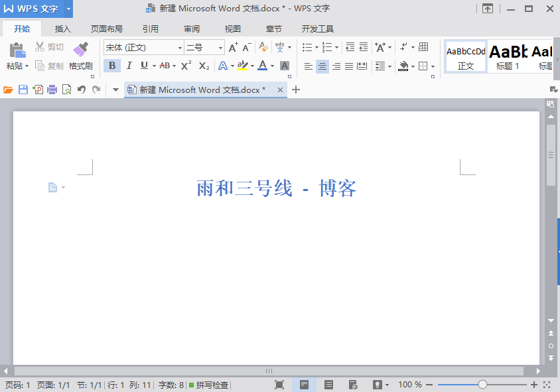Toggle bold formatting
The width and height of the screenshot is (560, 392).
(x=112, y=66)
